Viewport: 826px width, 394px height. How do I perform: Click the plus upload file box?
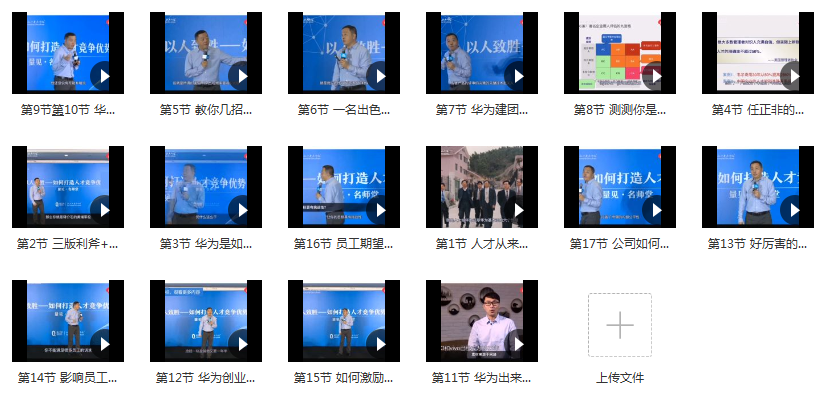pyautogui.click(x=620, y=325)
